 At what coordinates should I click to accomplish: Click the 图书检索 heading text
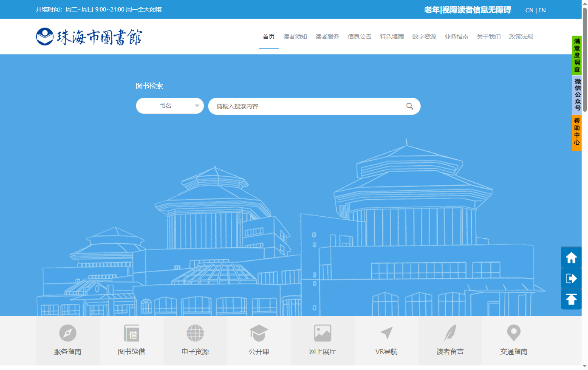(x=150, y=86)
